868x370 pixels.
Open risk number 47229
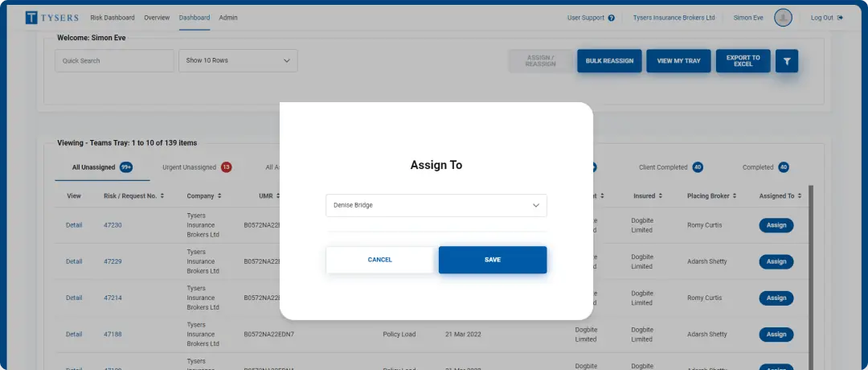pos(113,261)
